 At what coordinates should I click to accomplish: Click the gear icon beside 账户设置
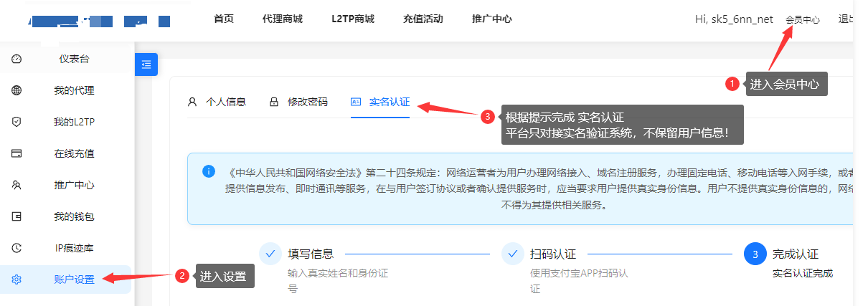point(16,279)
